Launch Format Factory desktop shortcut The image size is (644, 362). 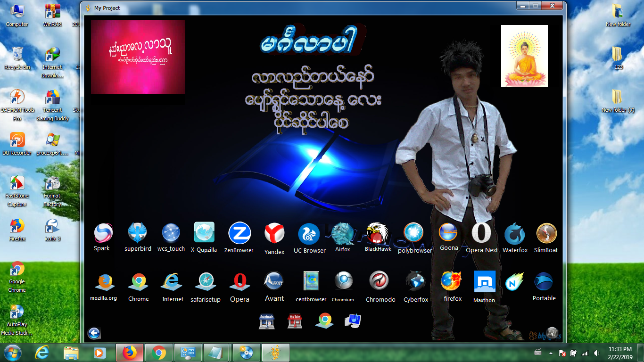pos(52,191)
